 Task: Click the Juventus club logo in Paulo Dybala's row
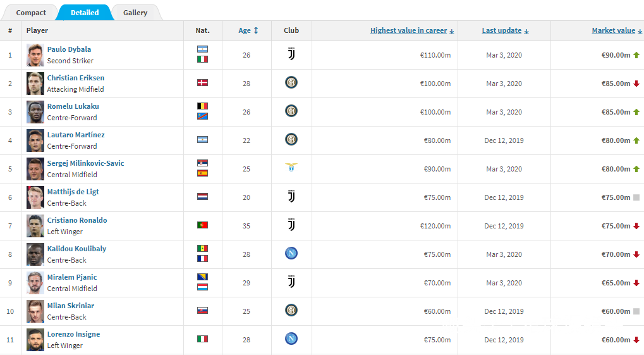tap(291, 54)
